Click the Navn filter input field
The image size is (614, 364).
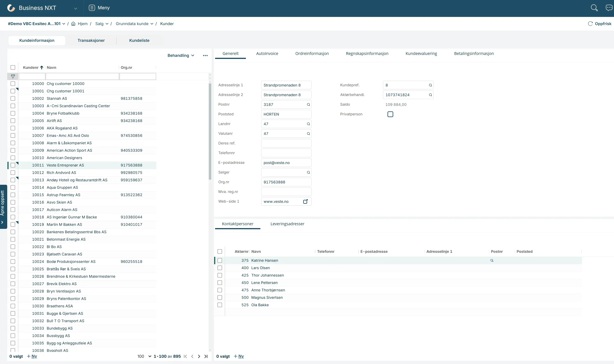[82, 77]
